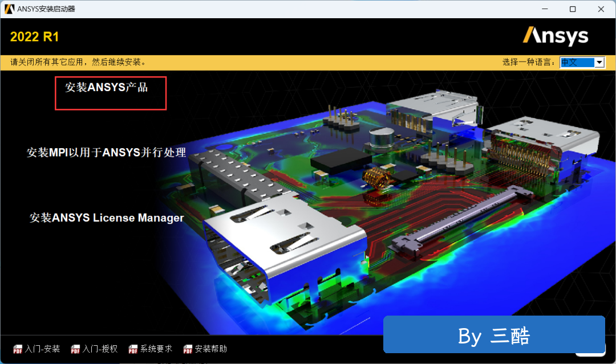Image resolution: width=616 pixels, height=364 pixels.
Task: Click the 2022 R1 version text
Action: coord(35,37)
